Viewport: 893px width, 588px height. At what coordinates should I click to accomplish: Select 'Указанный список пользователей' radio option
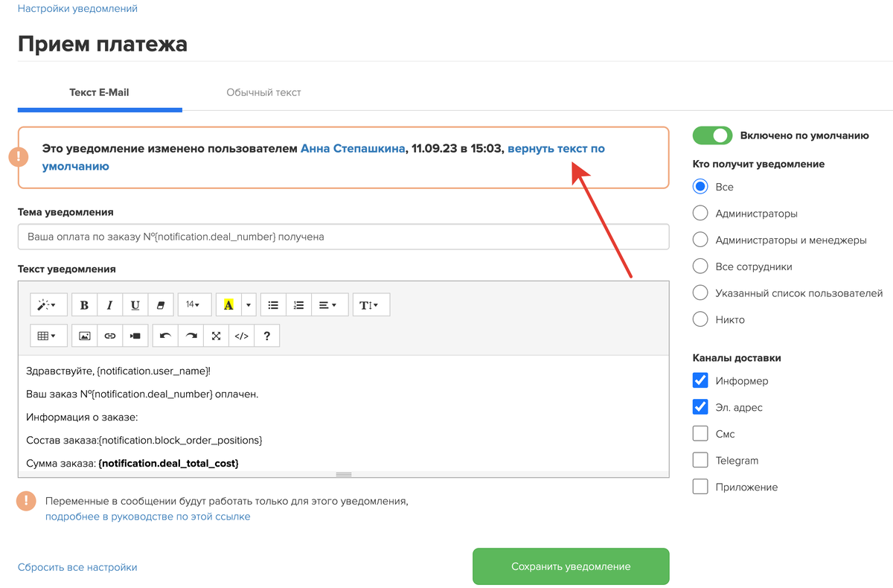(x=700, y=293)
